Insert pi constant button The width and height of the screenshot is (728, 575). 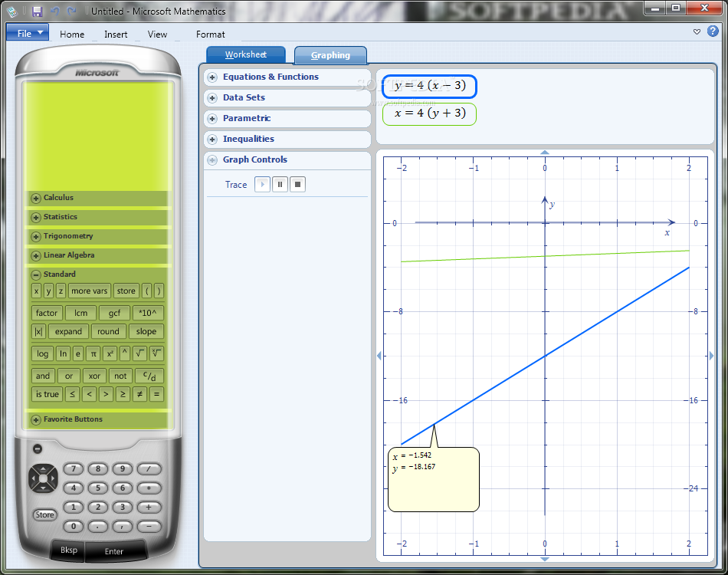tap(93, 353)
